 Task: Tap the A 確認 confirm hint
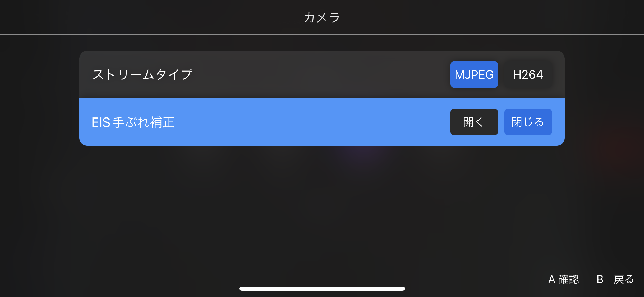tap(564, 279)
